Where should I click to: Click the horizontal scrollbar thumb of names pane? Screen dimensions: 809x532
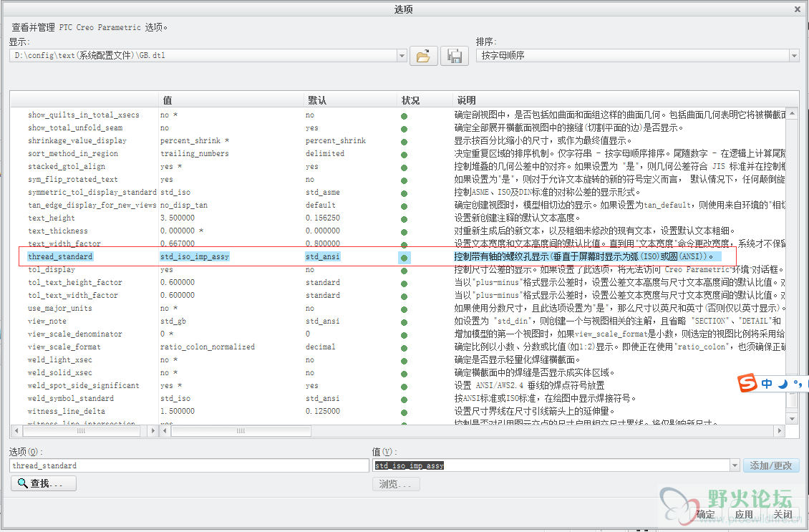pos(81,430)
